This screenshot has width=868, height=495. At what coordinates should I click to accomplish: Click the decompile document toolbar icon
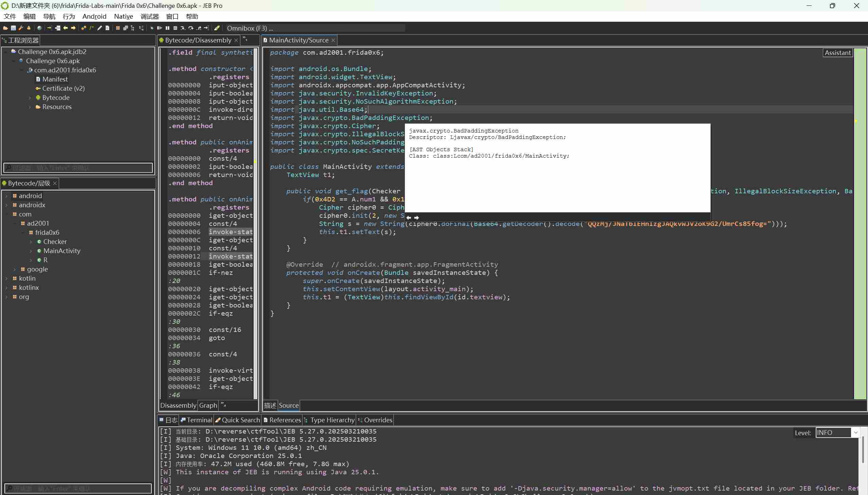click(107, 28)
